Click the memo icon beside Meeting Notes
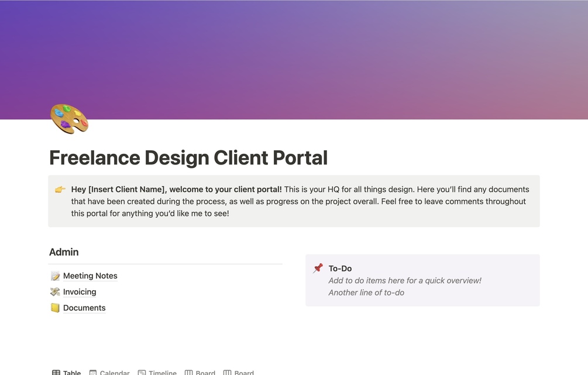The height and width of the screenshot is (375, 588). pos(55,276)
